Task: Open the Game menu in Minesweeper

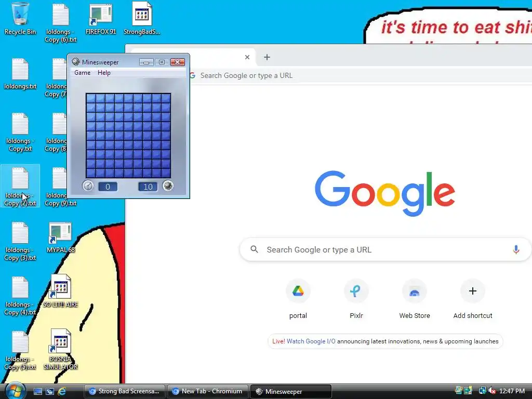Action: click(83, 73)
